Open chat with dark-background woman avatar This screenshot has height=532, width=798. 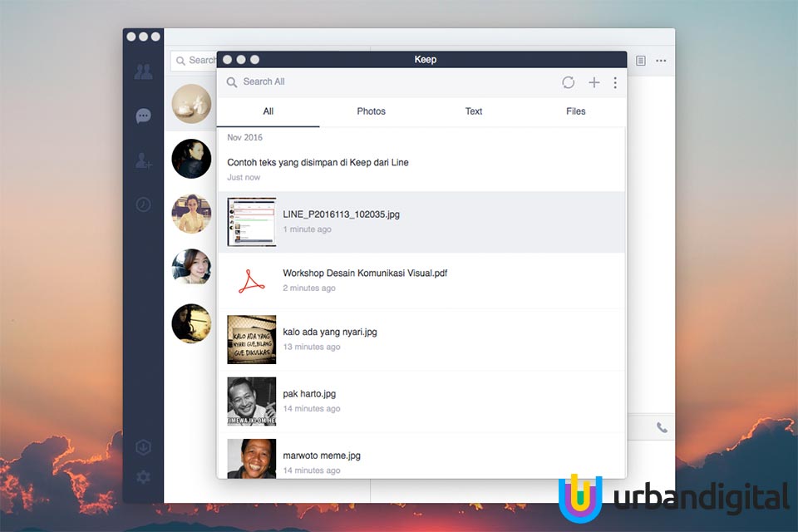[x=191, y=159]
